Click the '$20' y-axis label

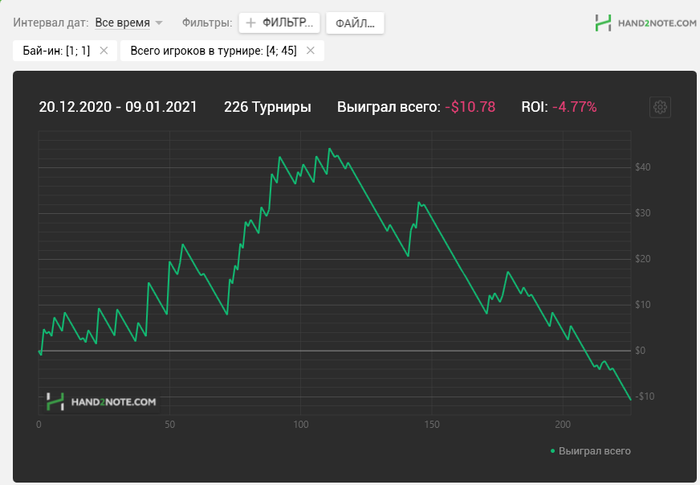click(643, 259)
